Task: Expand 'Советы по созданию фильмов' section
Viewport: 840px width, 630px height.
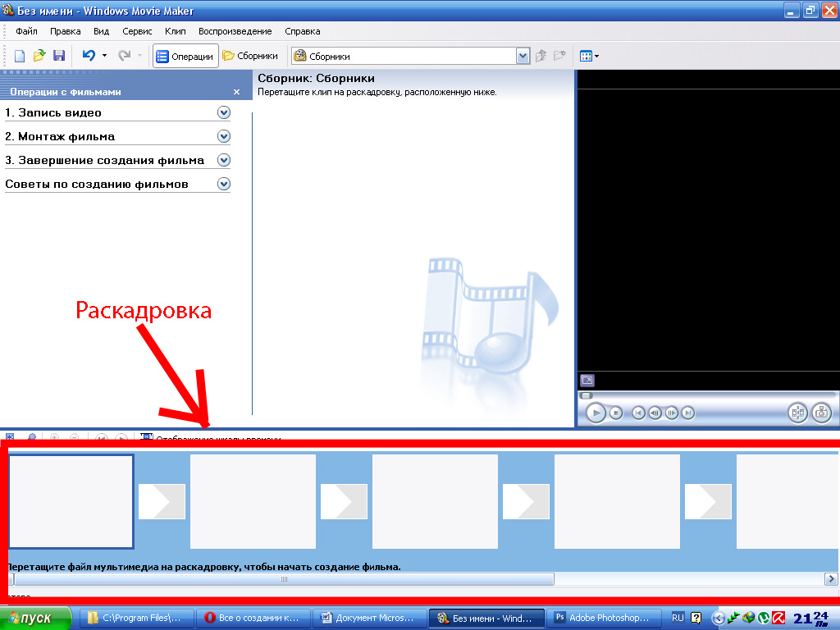Action: pyautogui.click(x=224, y=184)
